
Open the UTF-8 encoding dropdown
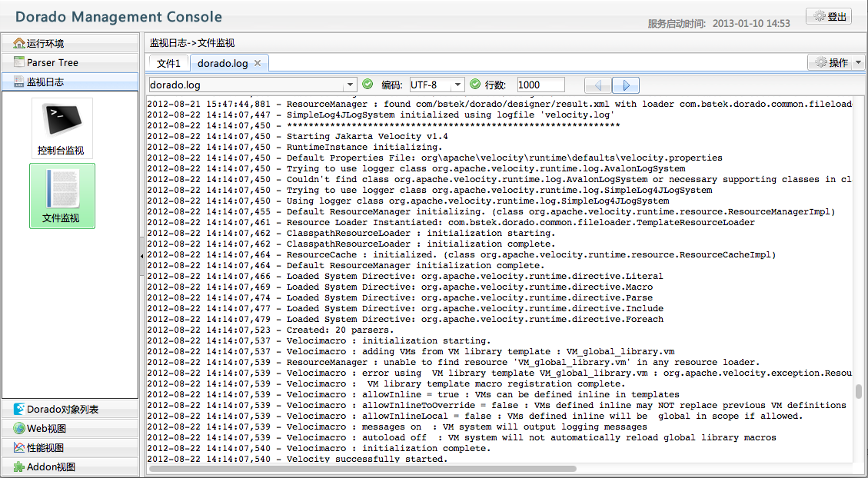[x=458, y=85]
